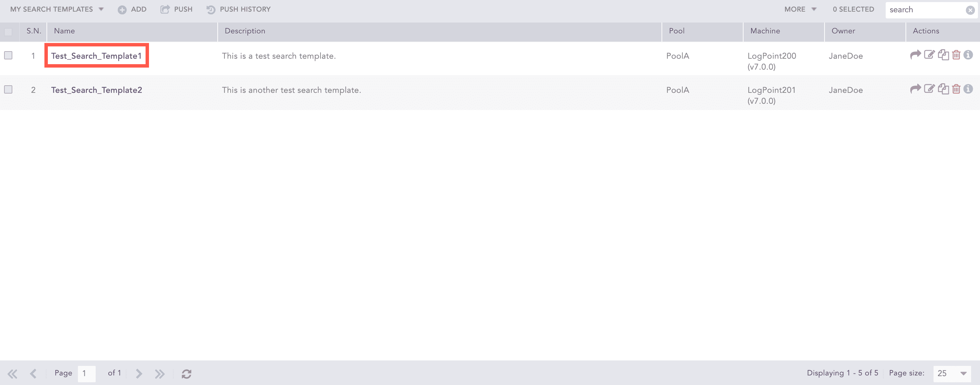This screenshot has height=385, width=980.
Task: Refresh the table with reload icon
Action: (x=187, y=374)
